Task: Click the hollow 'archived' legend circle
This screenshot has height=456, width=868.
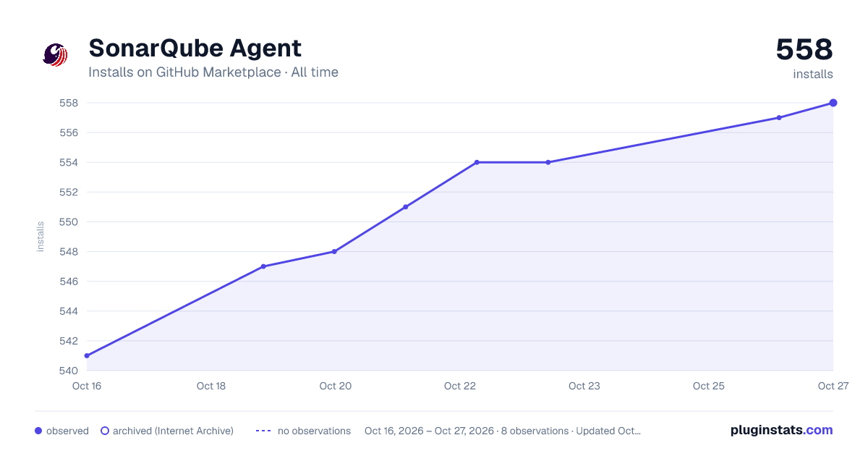Action: (105, 431)
